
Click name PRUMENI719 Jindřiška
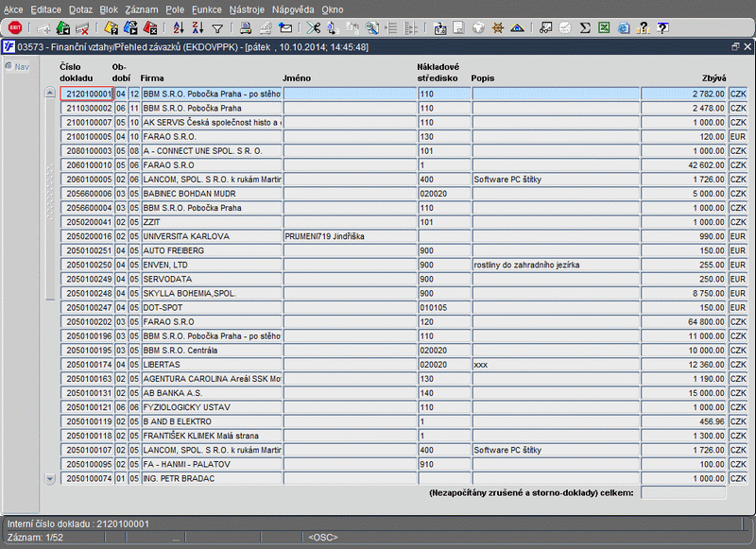[350, 236]
